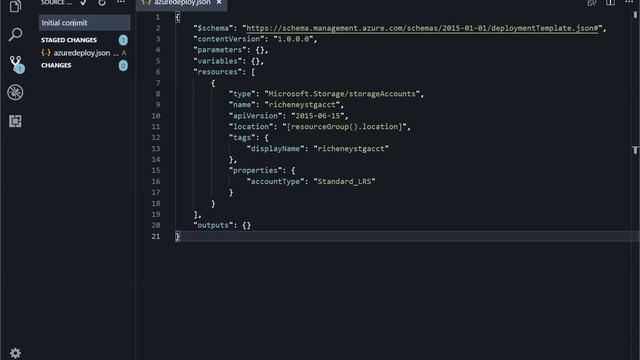The image size is (640, 360).
Task: Open the Explorer files view
Action: coord(15,6)
